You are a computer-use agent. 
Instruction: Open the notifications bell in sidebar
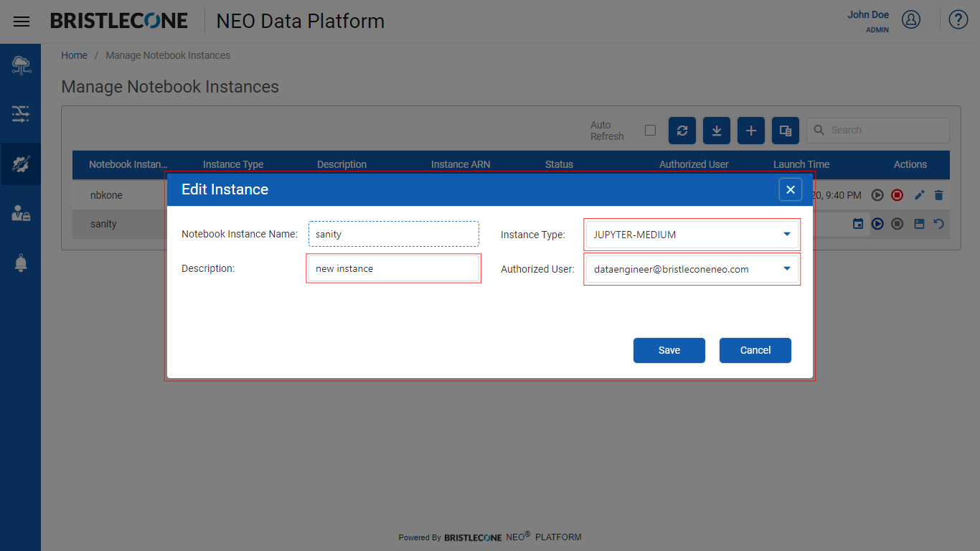21,263
